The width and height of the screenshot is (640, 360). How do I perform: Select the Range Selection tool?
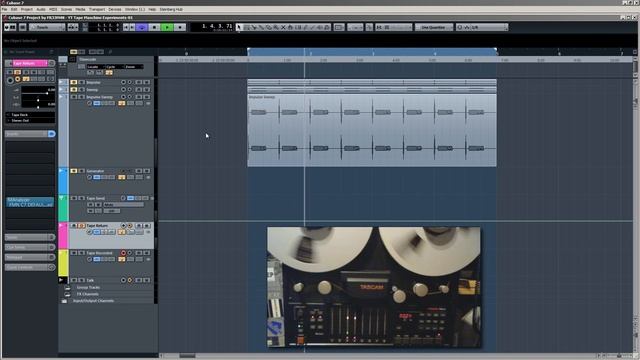247,27
